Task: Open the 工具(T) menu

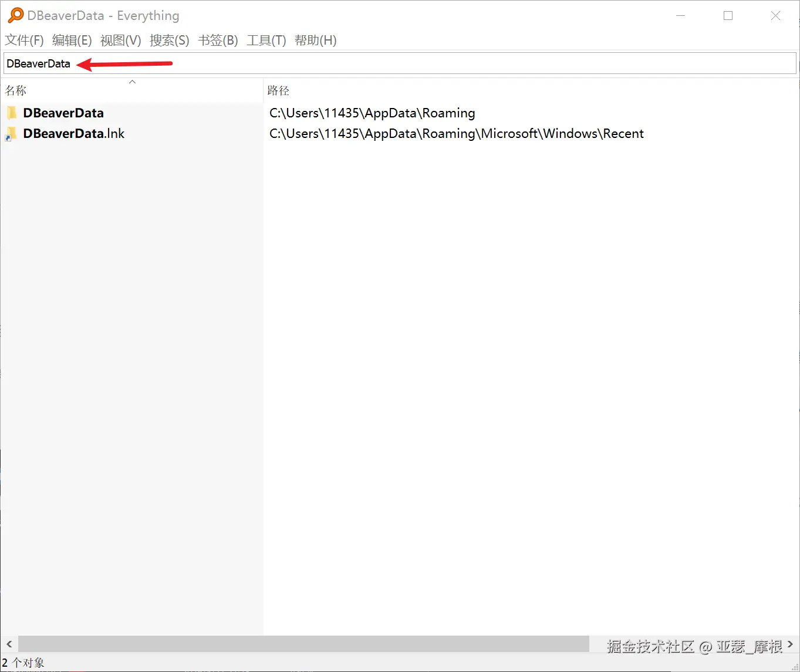Action: pos(266,40)
